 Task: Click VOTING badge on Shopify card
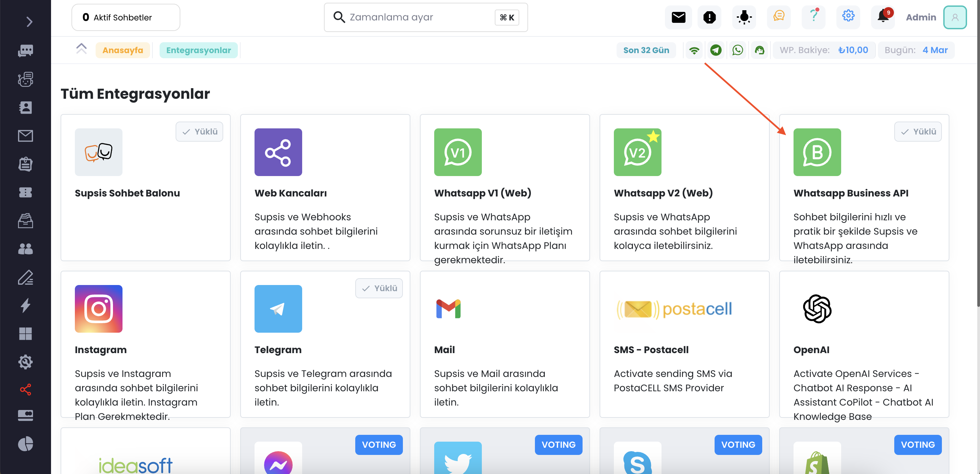918,444
